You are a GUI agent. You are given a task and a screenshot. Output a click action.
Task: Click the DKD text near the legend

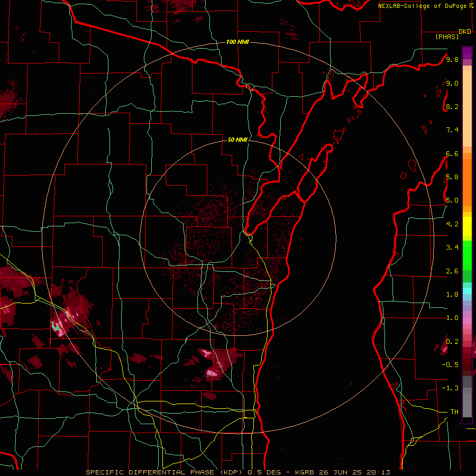point(464,32)
